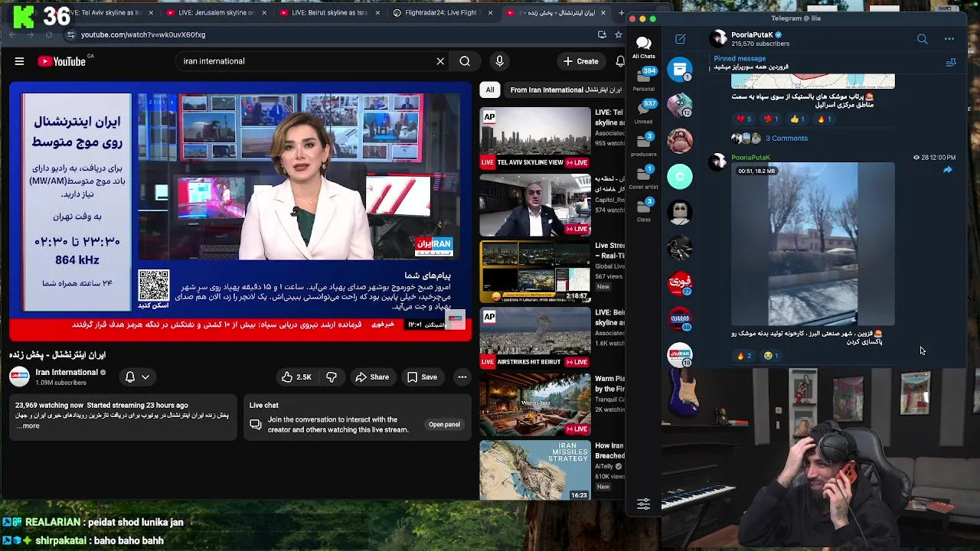Search inside the PooriaPutaK channel
The width and height of the screenshot is (980, 551).
click(922, 39)
